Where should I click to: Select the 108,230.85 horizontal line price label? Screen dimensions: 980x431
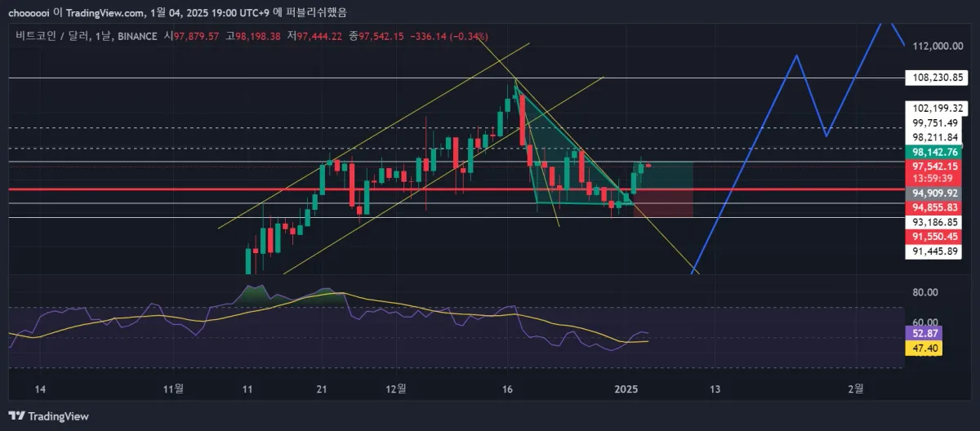(942, 78)
